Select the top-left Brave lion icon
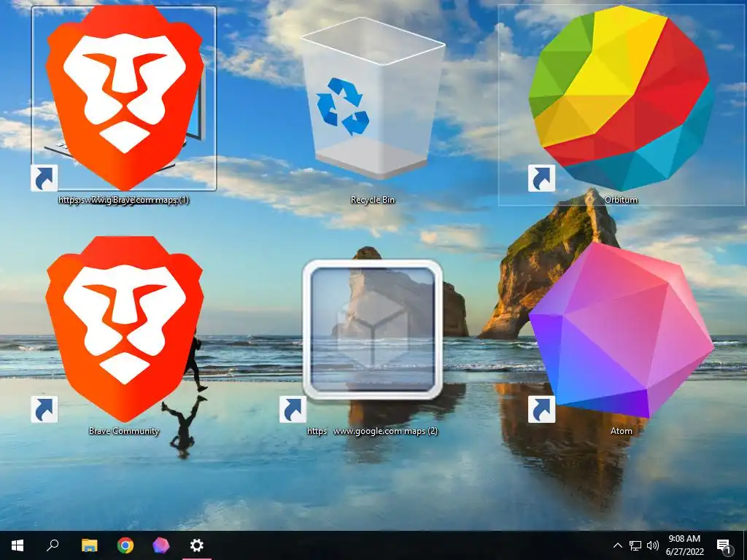 coord(124,98)
